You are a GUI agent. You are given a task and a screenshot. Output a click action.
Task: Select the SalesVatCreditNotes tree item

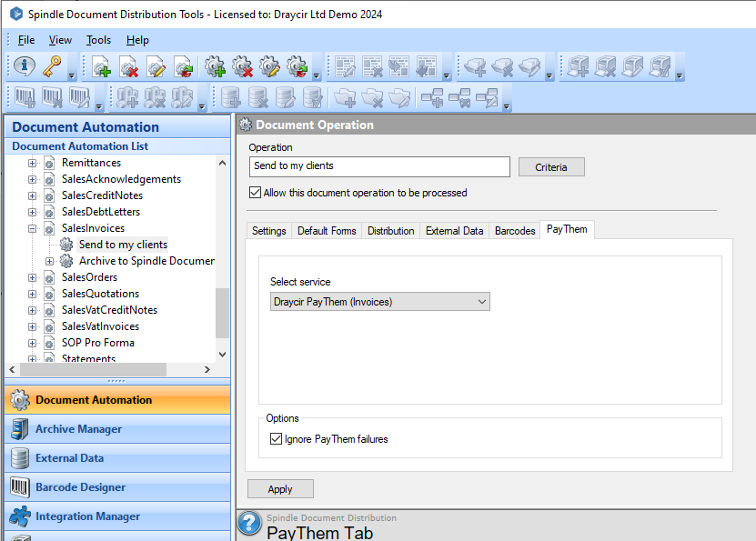[x=109, y=310]
